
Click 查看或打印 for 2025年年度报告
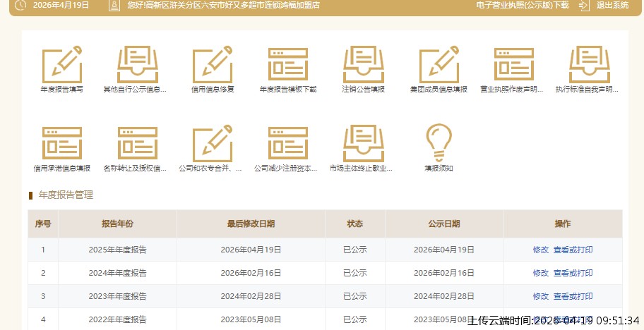tap(573, 250)
